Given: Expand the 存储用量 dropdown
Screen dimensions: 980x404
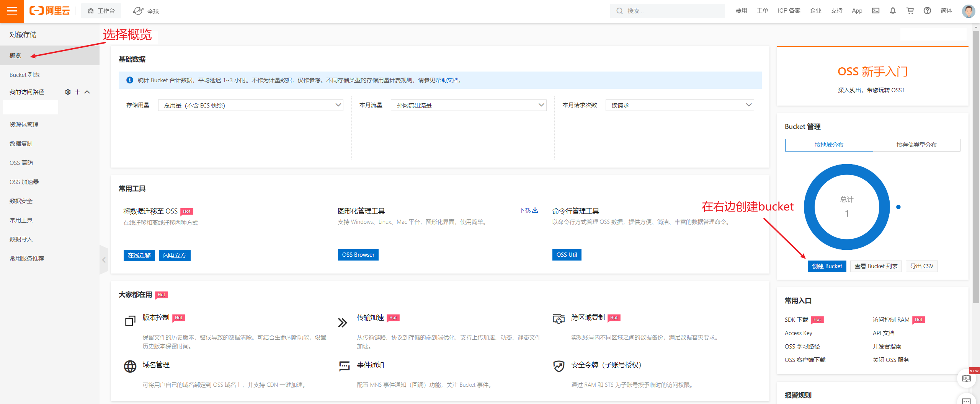Looking at the screenshot, I should coord(250,105).
